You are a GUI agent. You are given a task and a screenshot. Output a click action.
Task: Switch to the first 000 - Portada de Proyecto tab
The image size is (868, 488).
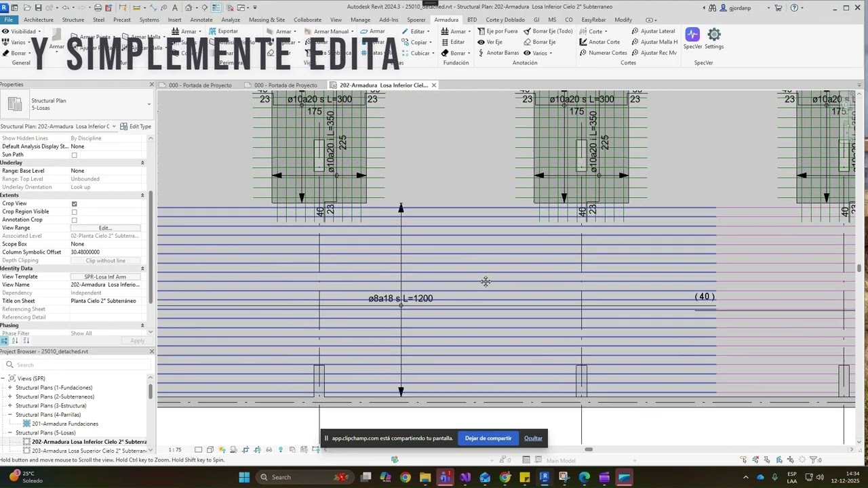(x=199, y=85)
